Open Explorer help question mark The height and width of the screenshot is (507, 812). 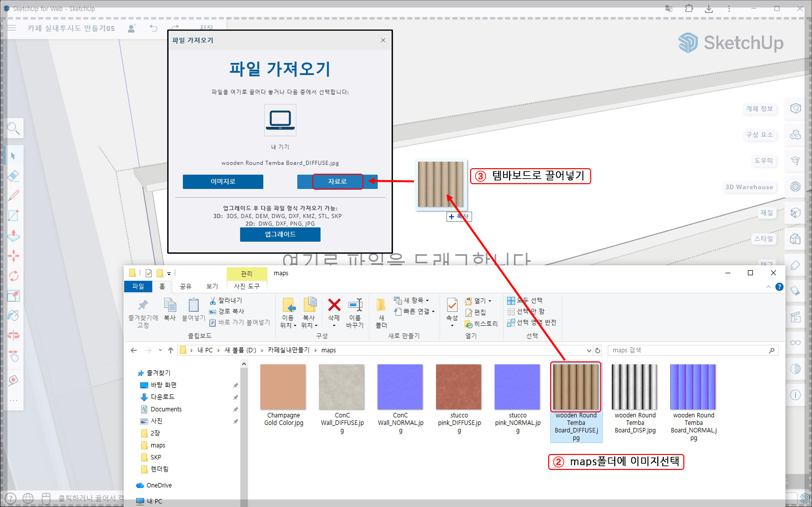[779, 287]
